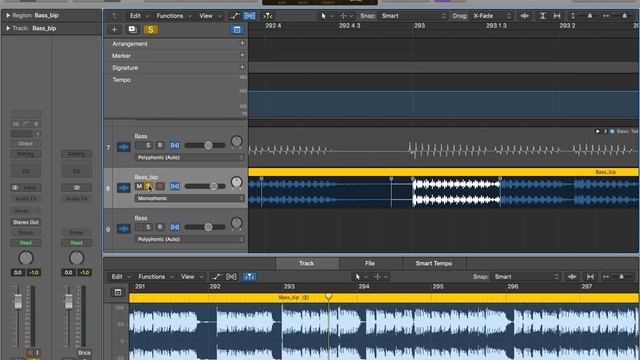Open the Drag X-Fade dropdown
The width and height of the screenshot is (640, 360).
click(x=492, y=16)
